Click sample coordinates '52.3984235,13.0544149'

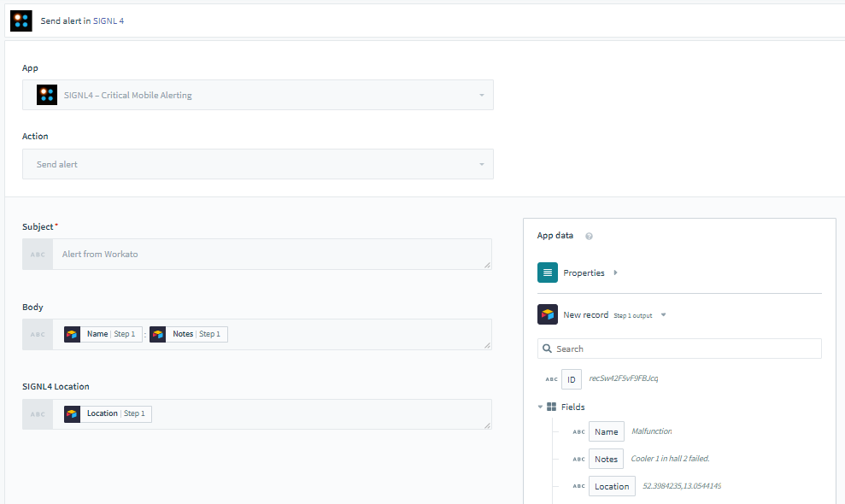tap(682, 486)
